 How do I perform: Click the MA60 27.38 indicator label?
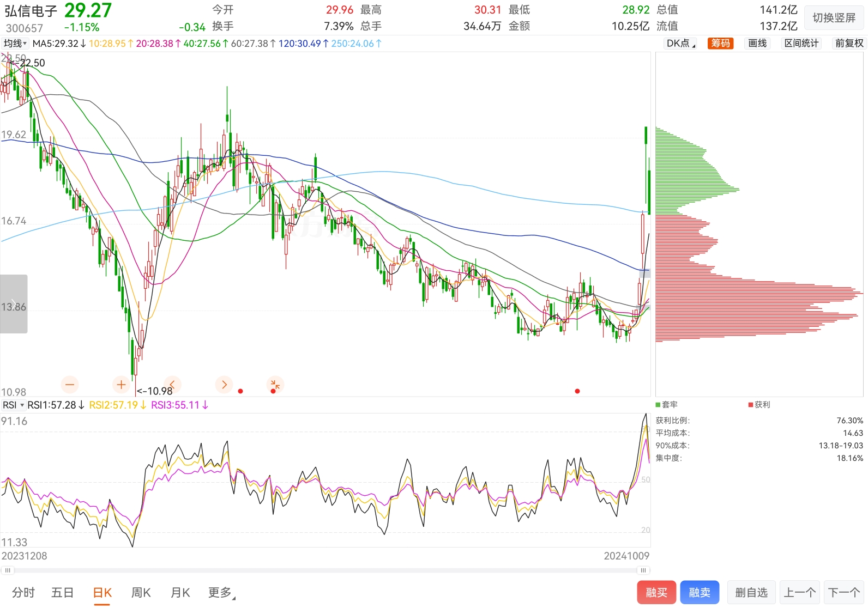click(x=253, y=44)
